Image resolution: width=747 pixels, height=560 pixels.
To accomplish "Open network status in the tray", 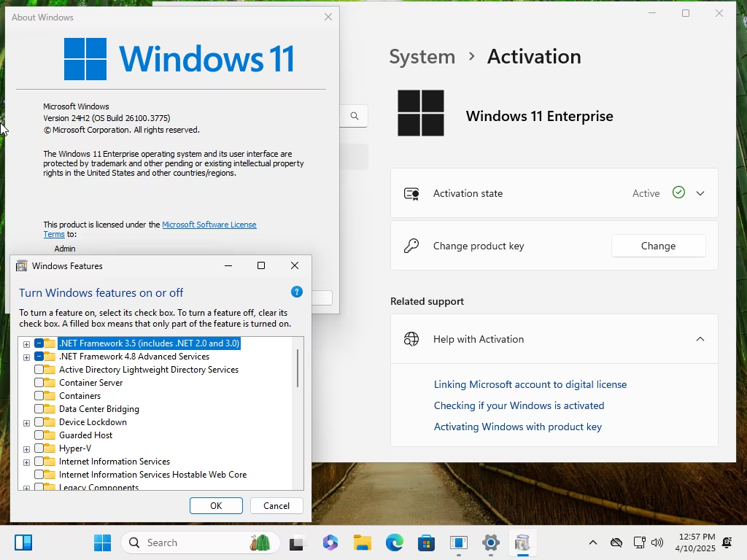I will [x=639, y=542].
